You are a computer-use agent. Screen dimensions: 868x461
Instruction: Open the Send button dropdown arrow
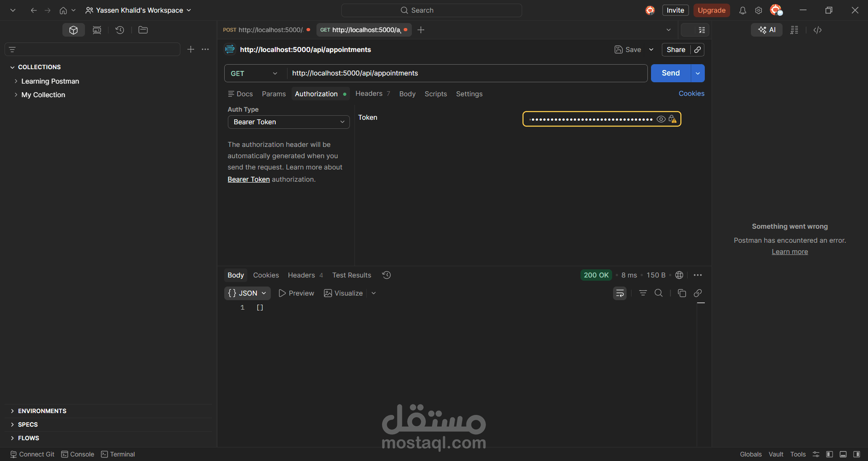pyautogui.click(x=698, y=73)
